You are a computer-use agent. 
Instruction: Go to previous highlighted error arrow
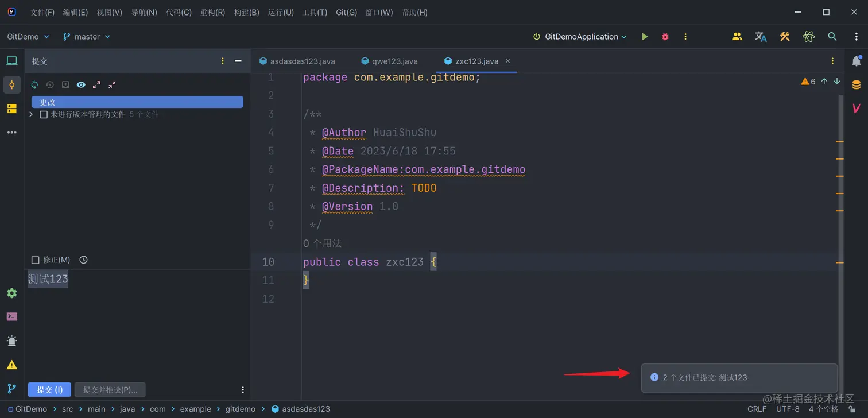824,82
